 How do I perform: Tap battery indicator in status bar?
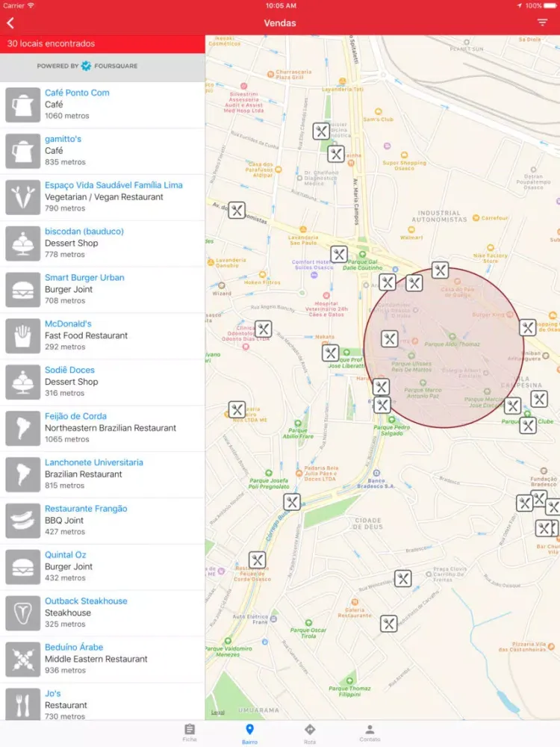[549, 6]
